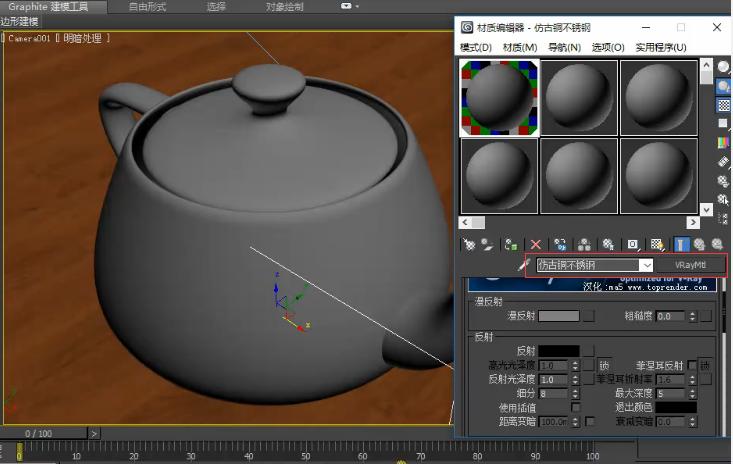Open the material name dropdown arrow
Screen dimensions: 733x464
pos(647,265)
